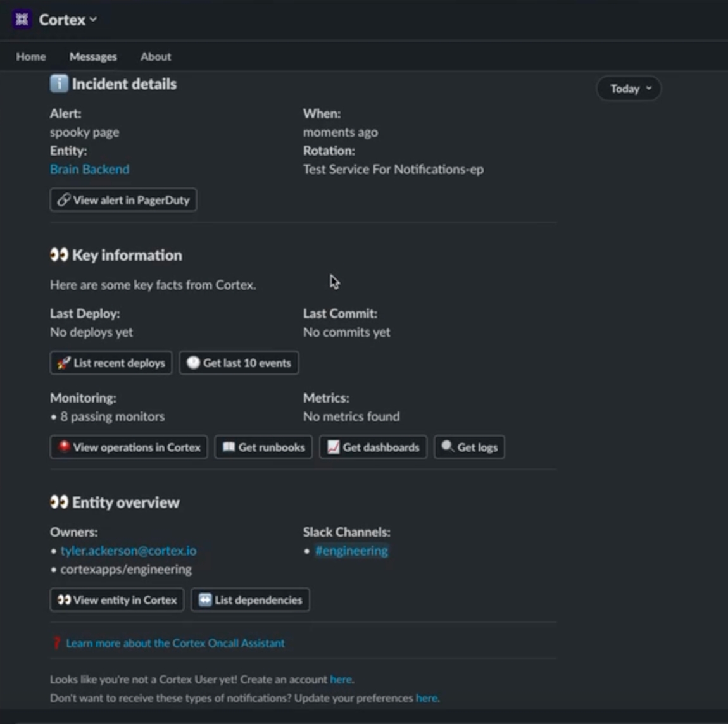The image size is (728, 724).
Task: Click the eyes icon on View entity in Cortex
Action: coord(64,600)
